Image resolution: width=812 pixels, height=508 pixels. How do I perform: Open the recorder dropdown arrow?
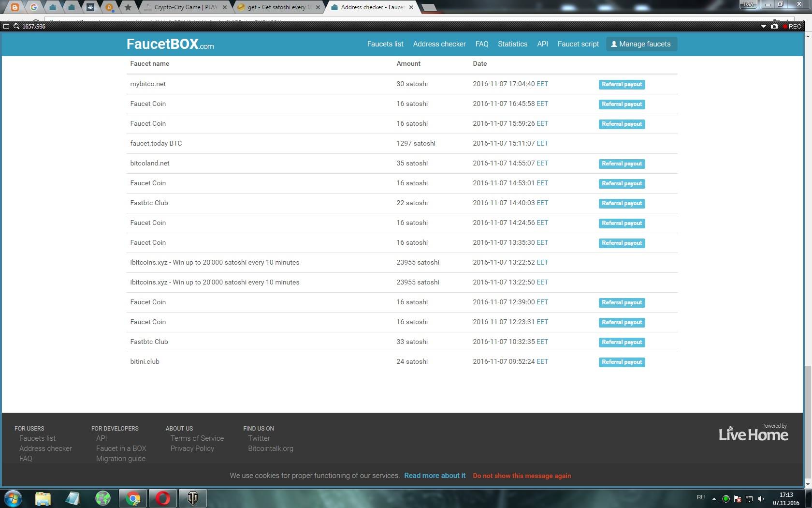click(764, 27)
